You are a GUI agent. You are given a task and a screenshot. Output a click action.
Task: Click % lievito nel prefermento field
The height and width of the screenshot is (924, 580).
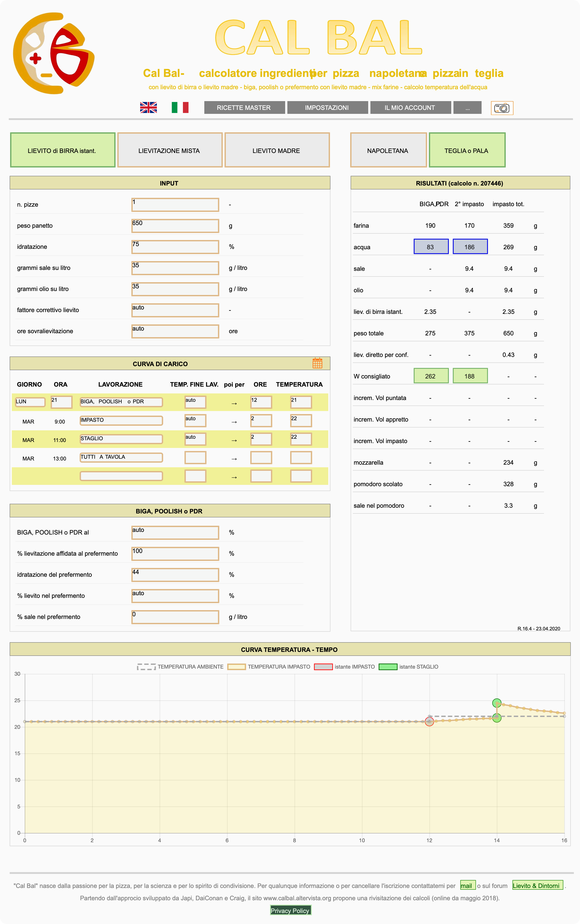click(x=175, y=596)
